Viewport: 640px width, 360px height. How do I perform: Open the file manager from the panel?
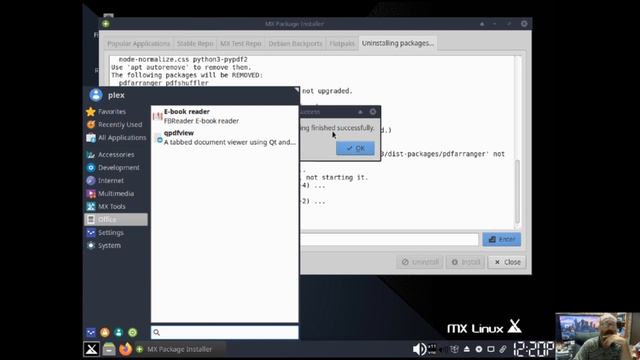tap(109, 349)
